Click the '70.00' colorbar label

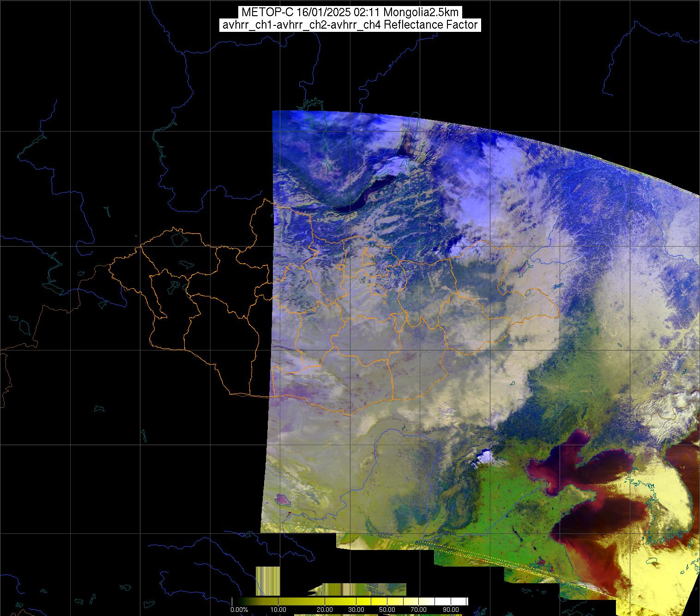pyautogui.click(x=418, y=610)
